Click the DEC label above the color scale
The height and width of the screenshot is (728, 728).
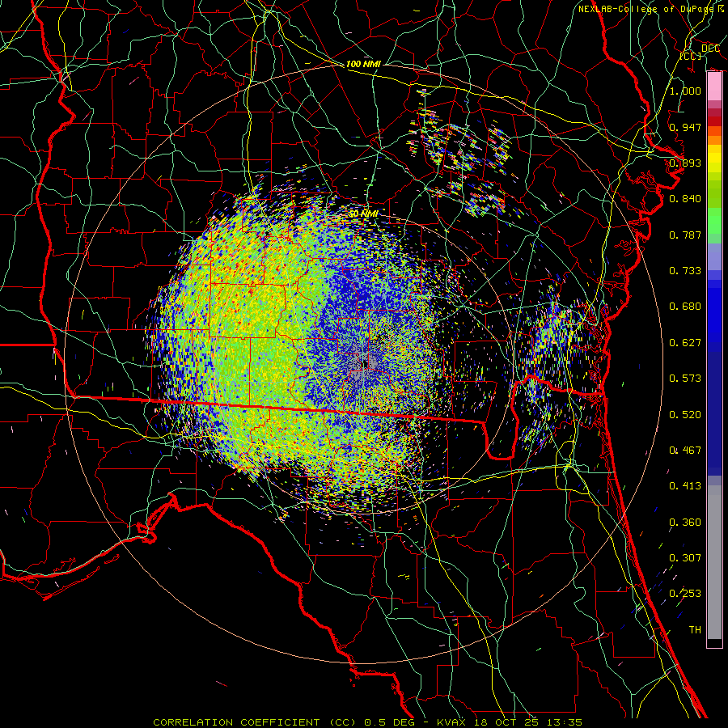[x=710, y=49]
